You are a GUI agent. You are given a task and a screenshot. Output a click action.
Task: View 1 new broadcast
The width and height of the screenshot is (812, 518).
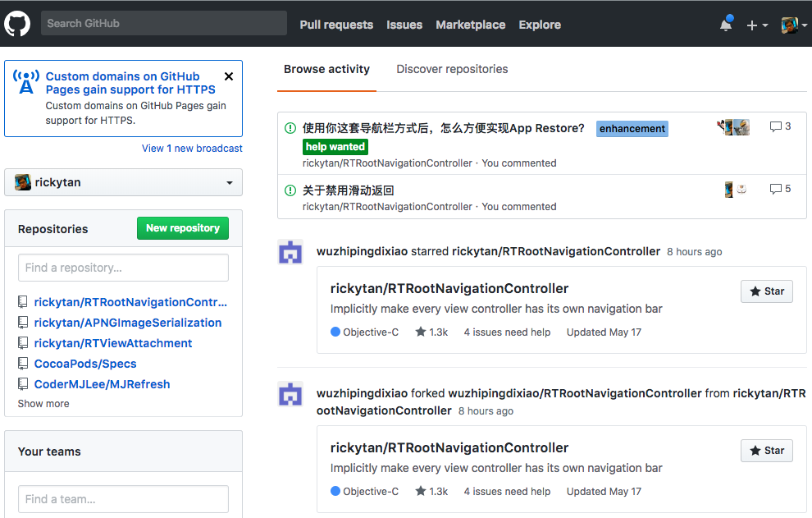coord(192,149)
